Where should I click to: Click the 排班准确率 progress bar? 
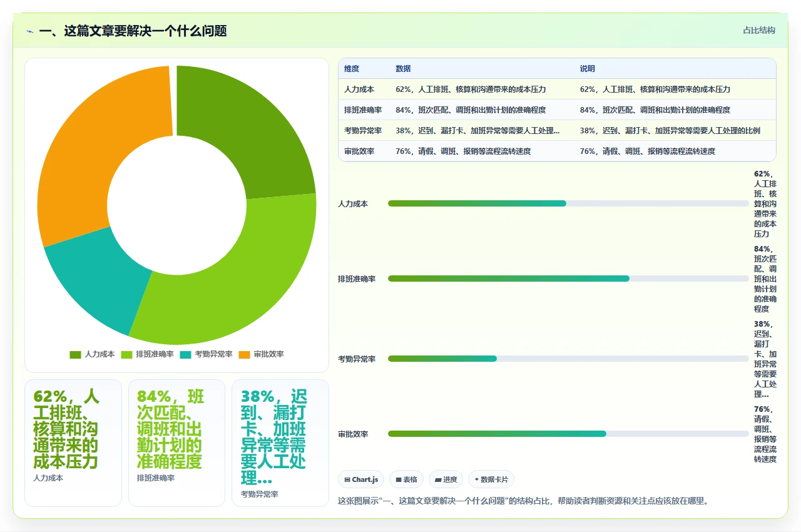click(x=568, y=279)
